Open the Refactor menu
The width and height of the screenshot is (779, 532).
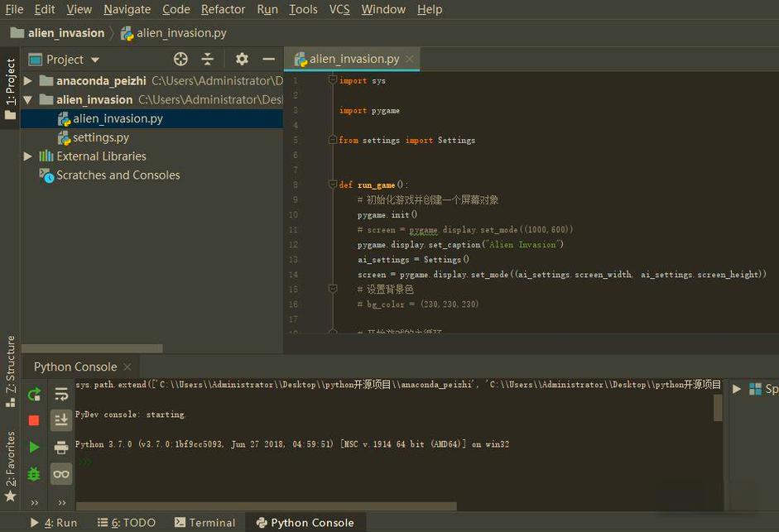tap(223, 9)
